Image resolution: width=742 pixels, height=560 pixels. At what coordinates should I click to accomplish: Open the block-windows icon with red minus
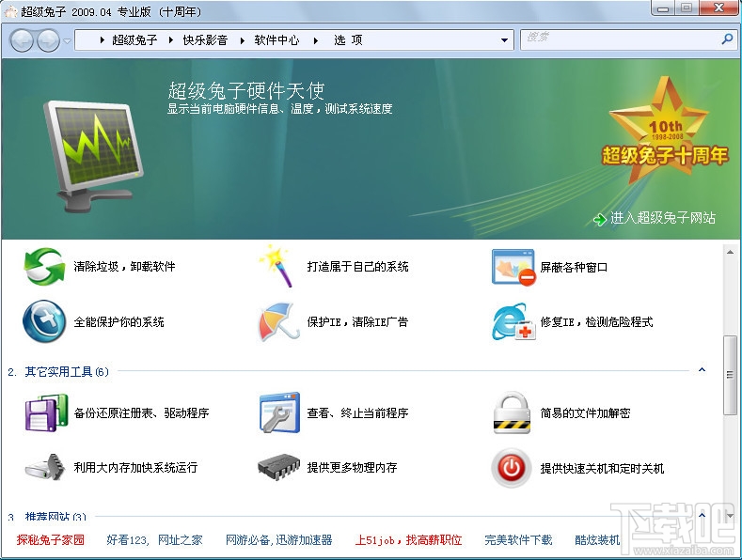click(513, 267)
